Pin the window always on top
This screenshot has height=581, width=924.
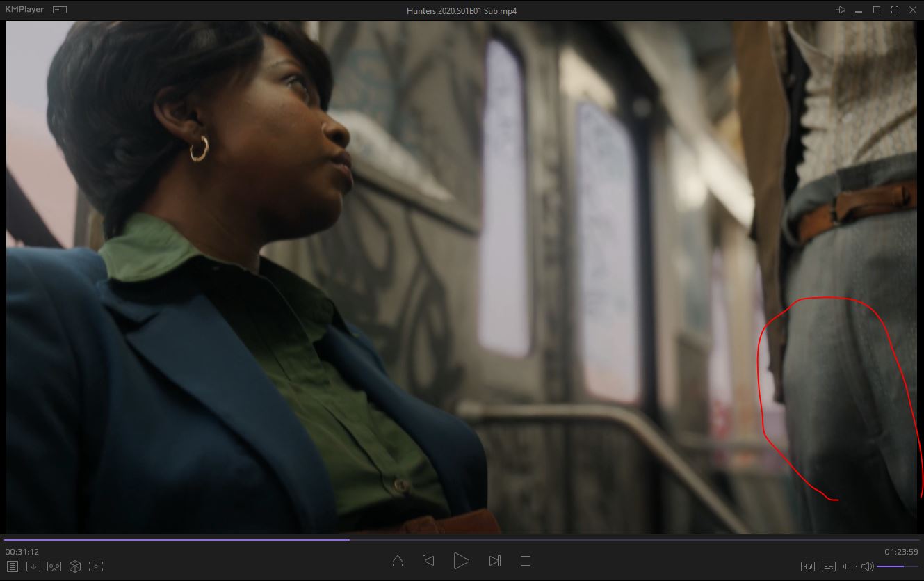pos(841,10)
